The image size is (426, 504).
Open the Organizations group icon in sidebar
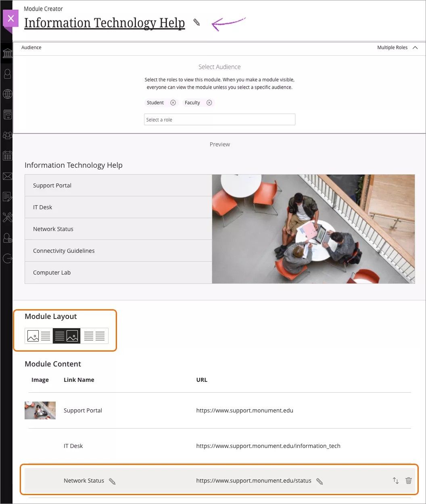point(7,135)
